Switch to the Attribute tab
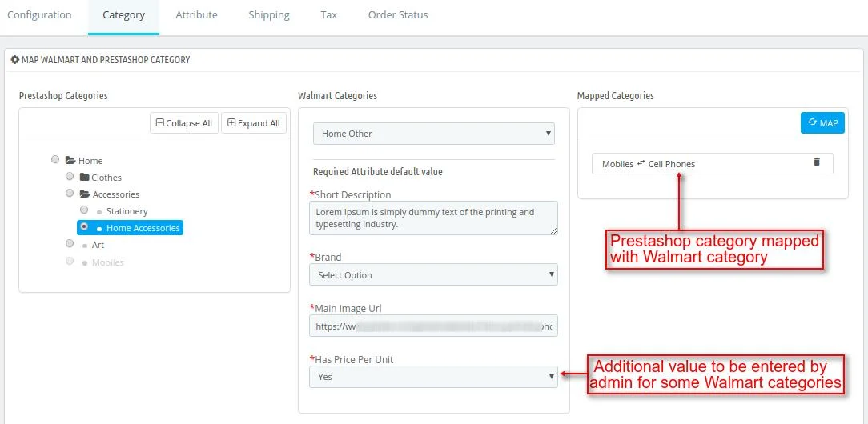 pos(196,15)
